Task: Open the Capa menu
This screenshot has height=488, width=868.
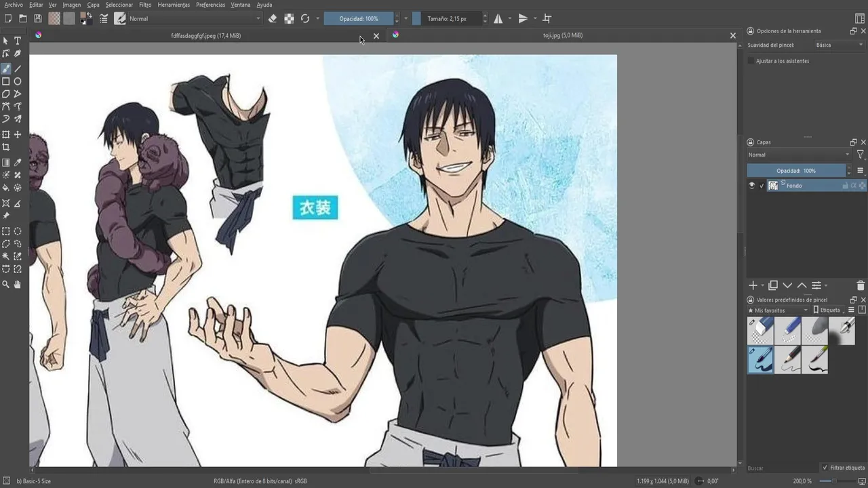Action: click(93, 5)
